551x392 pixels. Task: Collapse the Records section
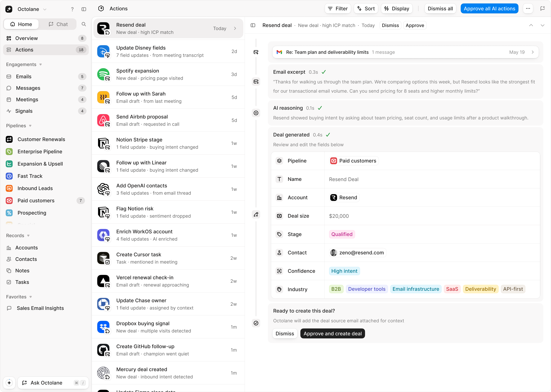[x=28, y=236]
